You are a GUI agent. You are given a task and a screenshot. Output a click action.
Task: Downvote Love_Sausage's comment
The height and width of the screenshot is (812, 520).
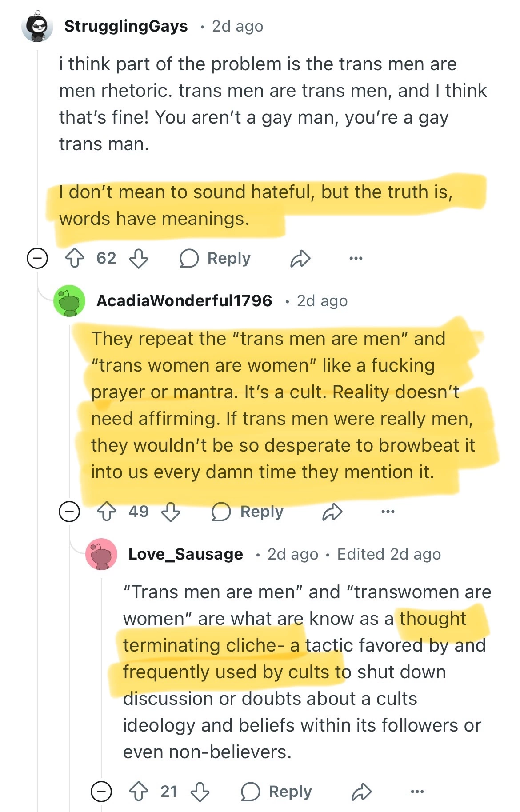pyautogui.click(x=200, y=792)
